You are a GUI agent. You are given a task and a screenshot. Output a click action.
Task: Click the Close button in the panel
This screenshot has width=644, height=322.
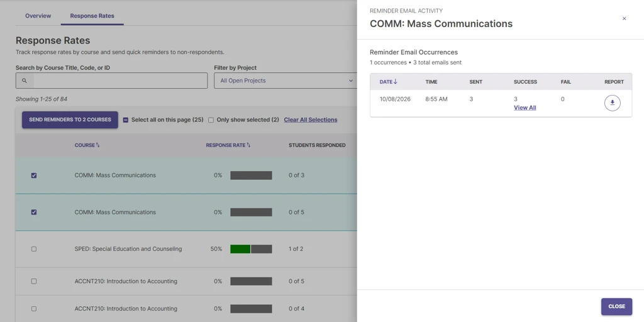tap(616, 306)
